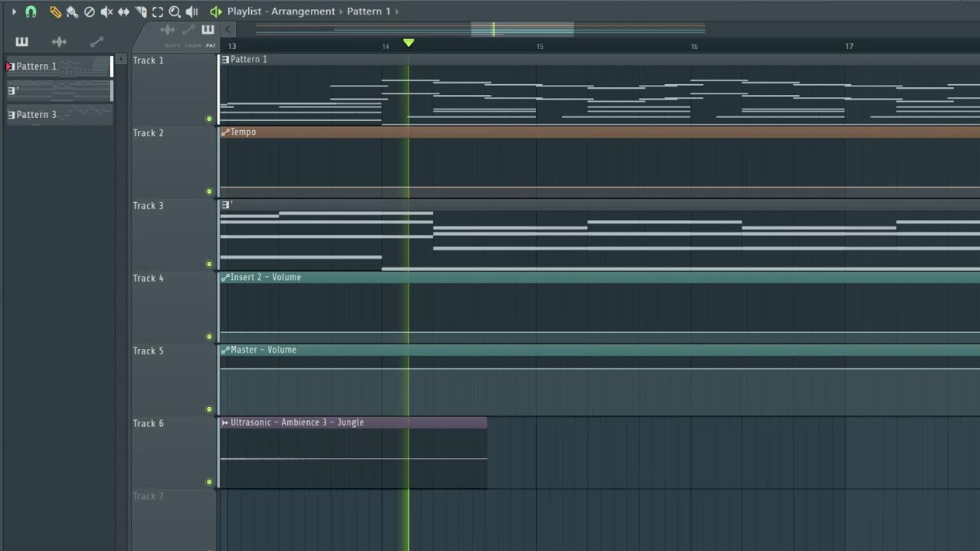Expand the arrow after Pattern 1 breadcrumb
This screenshot has width=980, height=551.
tap(397, 11)
